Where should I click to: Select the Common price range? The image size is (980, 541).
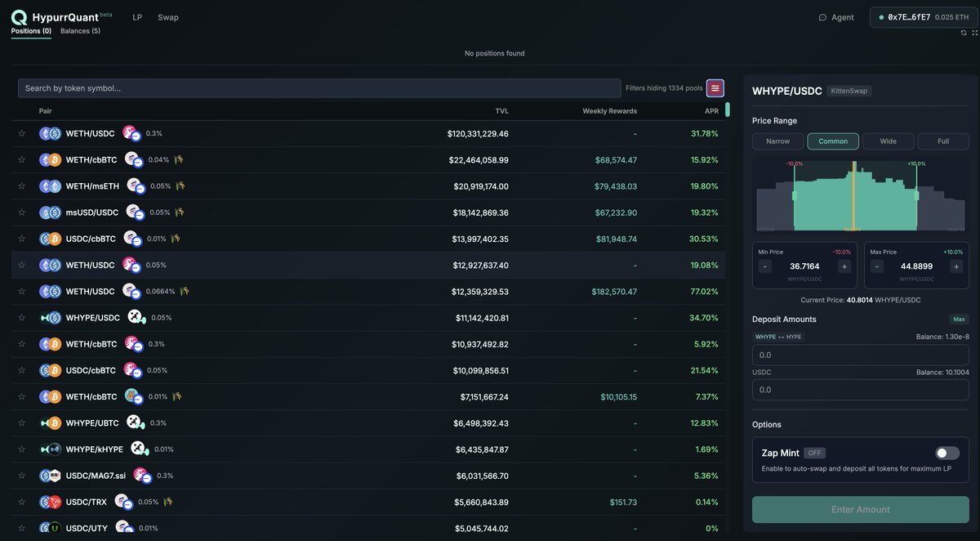click(833, 141)
